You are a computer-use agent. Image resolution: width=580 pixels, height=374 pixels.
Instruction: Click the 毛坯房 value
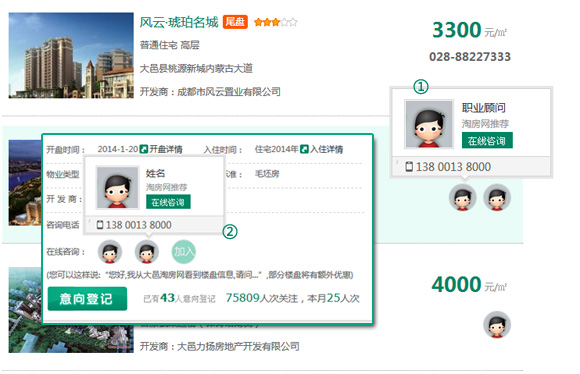pos(267,174)
